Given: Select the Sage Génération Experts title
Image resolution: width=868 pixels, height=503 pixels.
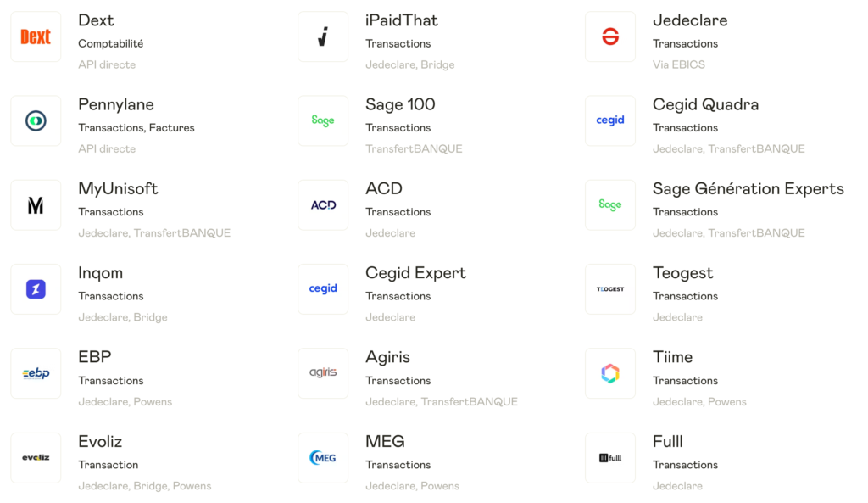Looking at the screenshot, I should [x=748, y=188].
